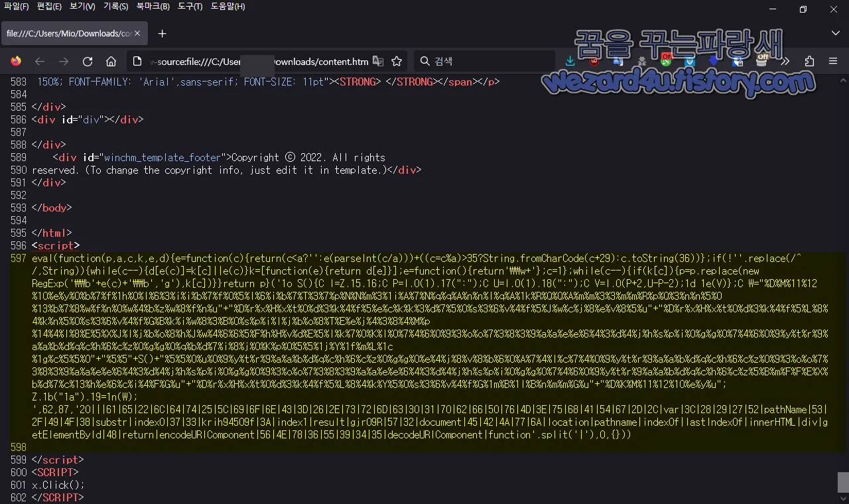This screenshot has height=504, width=849.
Task: Restore down the browser window
Action: [803, 9]
